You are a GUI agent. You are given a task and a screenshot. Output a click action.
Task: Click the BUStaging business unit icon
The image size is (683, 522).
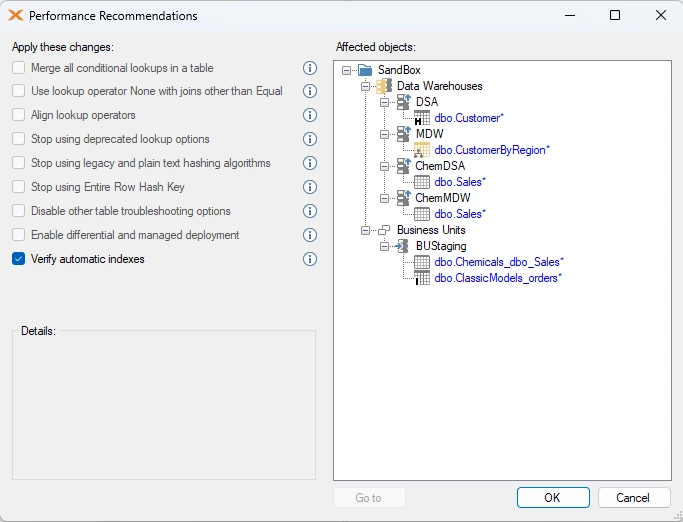point(402,246)
